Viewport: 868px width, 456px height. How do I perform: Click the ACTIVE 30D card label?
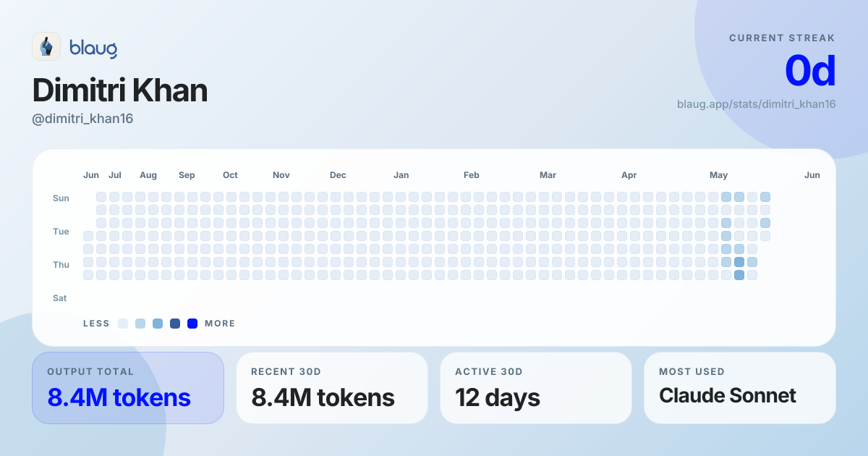click(x=489, y=372)
